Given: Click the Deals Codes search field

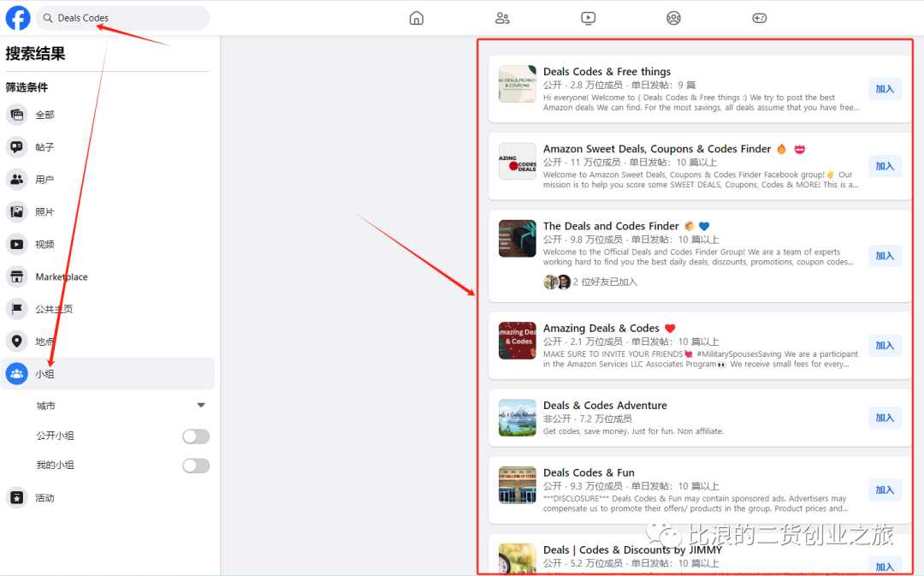Looking at the screenshot, I should pyautogui.click(x=122, y=18).
